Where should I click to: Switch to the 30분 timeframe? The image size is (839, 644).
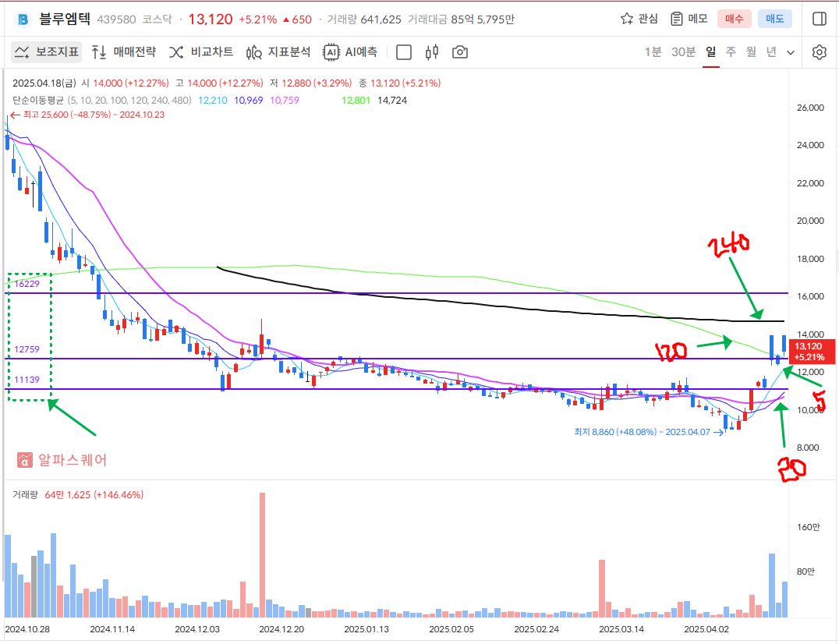point(683,52)
